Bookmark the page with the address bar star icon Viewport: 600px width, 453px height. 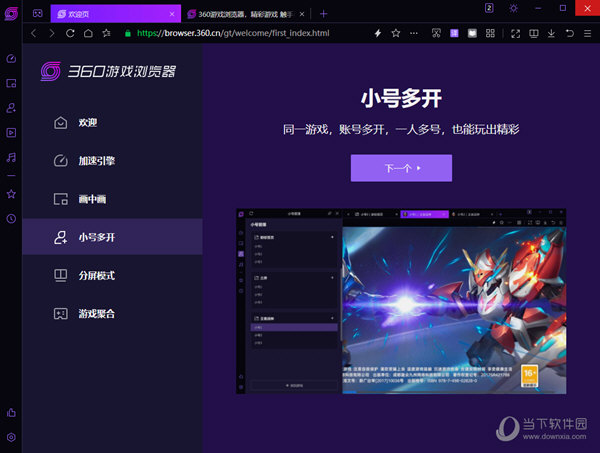point(396,33)
